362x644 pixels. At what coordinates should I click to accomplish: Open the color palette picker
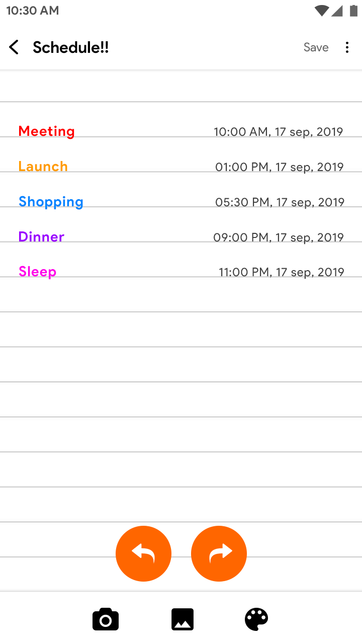[x=256, y=619]
